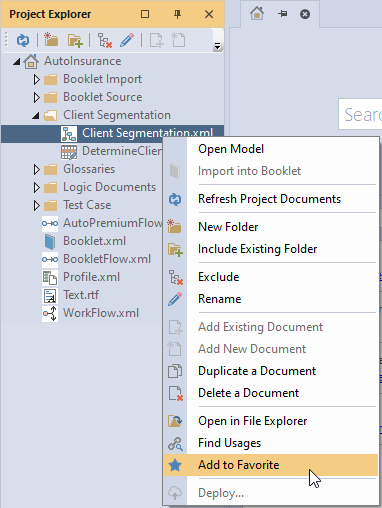This screenshot has width=382, height=508.
Task: Select Text.rtf in the tree
Action: coord(81,295)
